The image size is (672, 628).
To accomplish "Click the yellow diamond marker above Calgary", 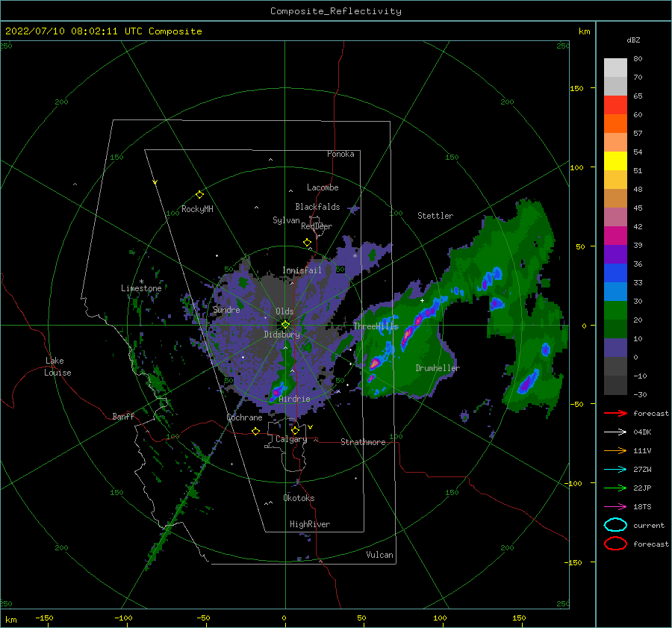I will (295, 430).
